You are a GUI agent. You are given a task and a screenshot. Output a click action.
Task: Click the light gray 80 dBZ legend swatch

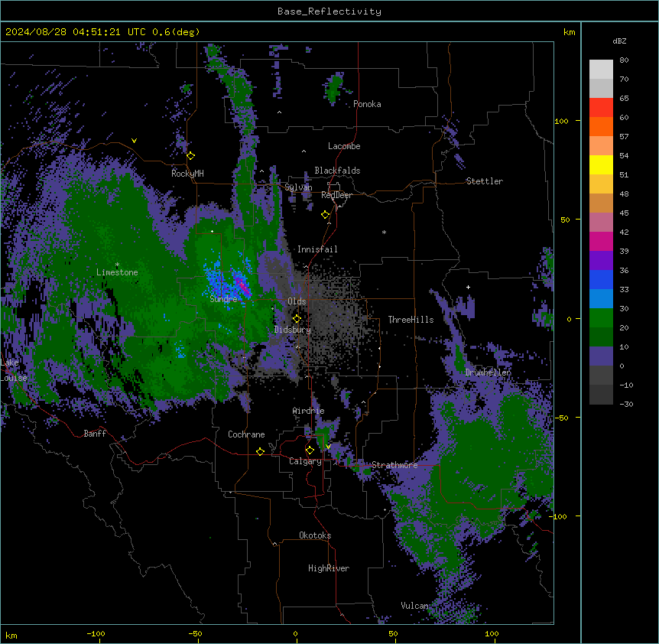(601, 70)
